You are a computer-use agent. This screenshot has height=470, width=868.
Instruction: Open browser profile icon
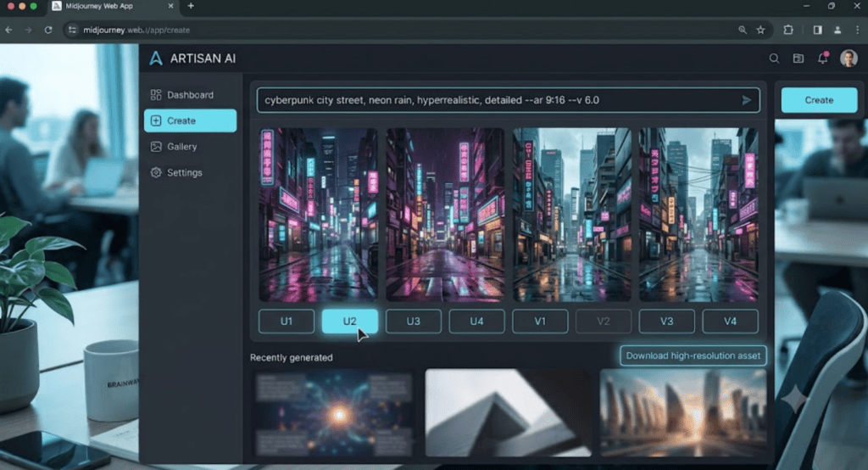[x=837, y=30]
